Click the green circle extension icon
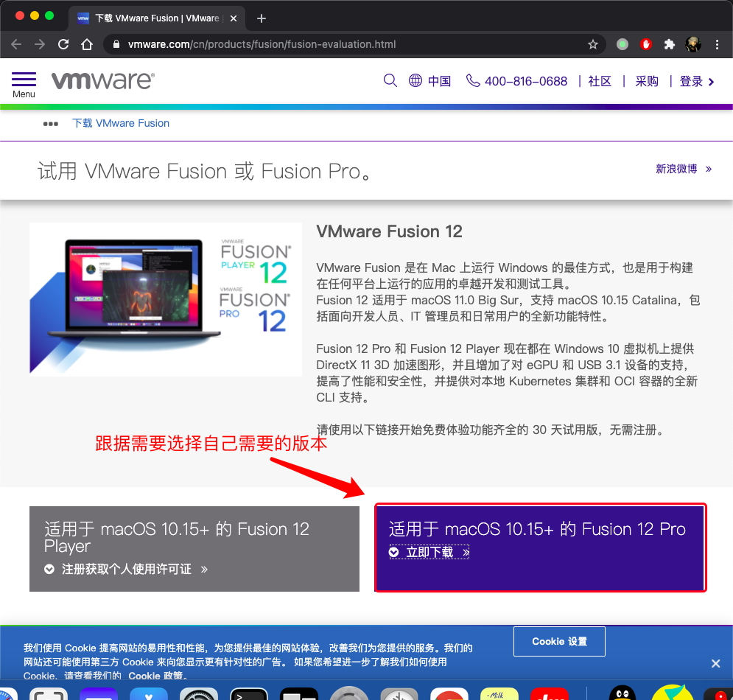Viewport: 733px width, 700px height. coord(622,44)
